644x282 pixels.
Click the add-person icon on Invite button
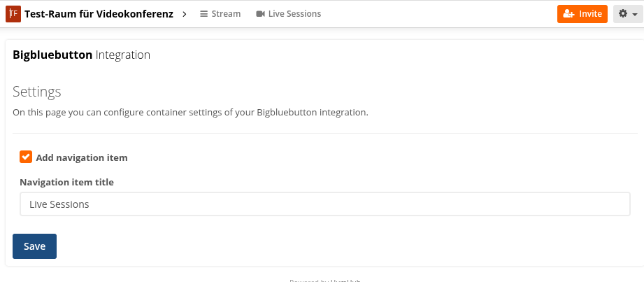[x=569, y=14]
